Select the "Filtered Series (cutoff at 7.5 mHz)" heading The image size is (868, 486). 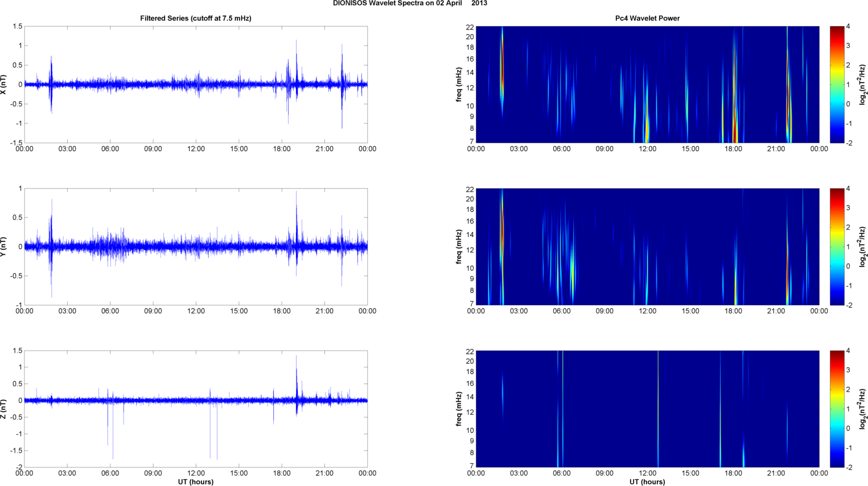tap(196, 18)
